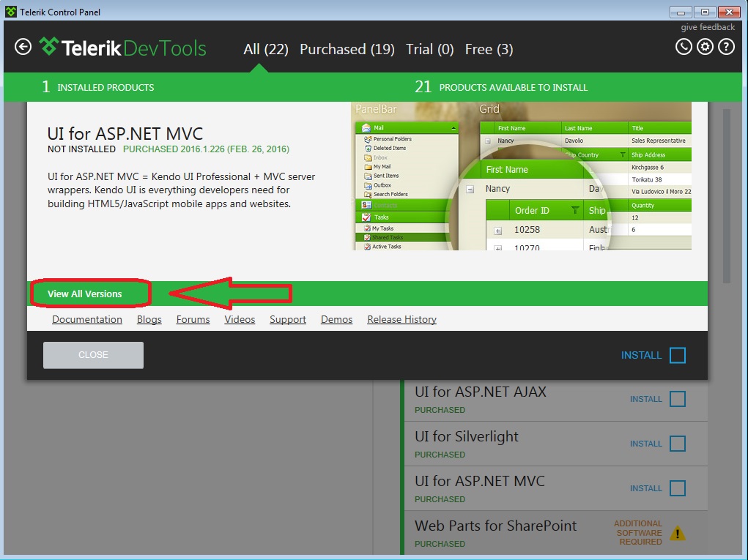
Task: Click the NOT INSTALLED status text
Action: (81, 149)
